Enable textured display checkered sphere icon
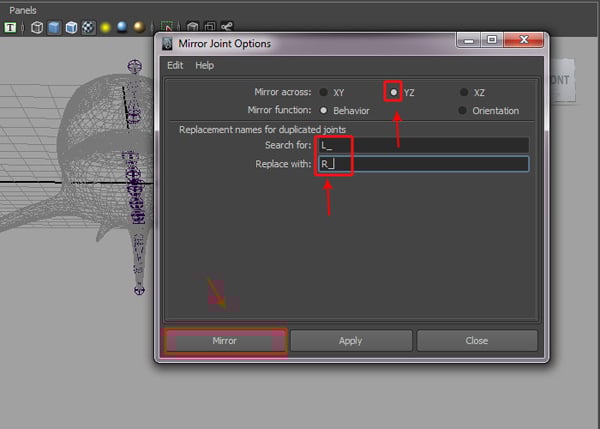Screen dimensions: 600x429 87,27
